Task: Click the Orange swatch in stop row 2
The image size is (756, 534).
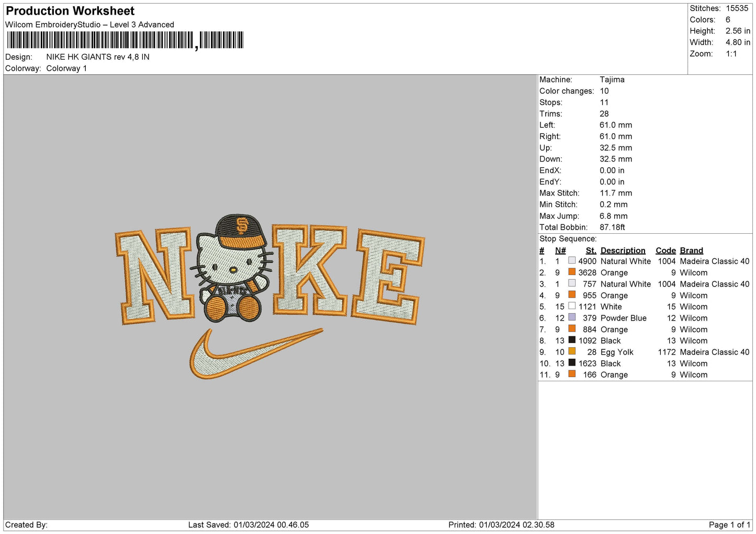Action: point(572,272)
